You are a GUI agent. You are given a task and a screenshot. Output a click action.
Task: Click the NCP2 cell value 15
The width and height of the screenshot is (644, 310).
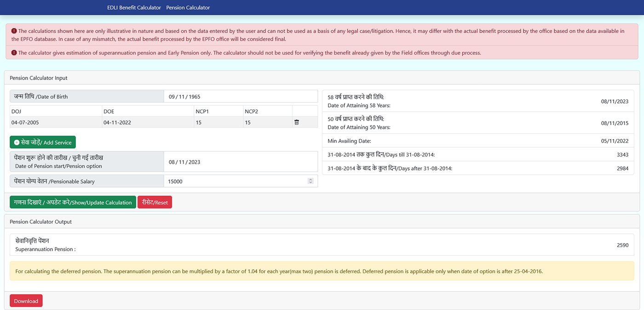coord(248,122)
